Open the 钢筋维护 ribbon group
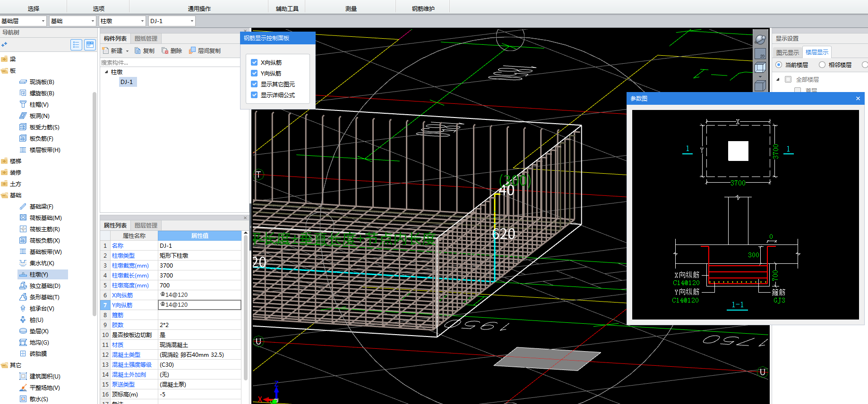Image resolution: width=868 pixels, height=404 pixels. tap(423, 8)
